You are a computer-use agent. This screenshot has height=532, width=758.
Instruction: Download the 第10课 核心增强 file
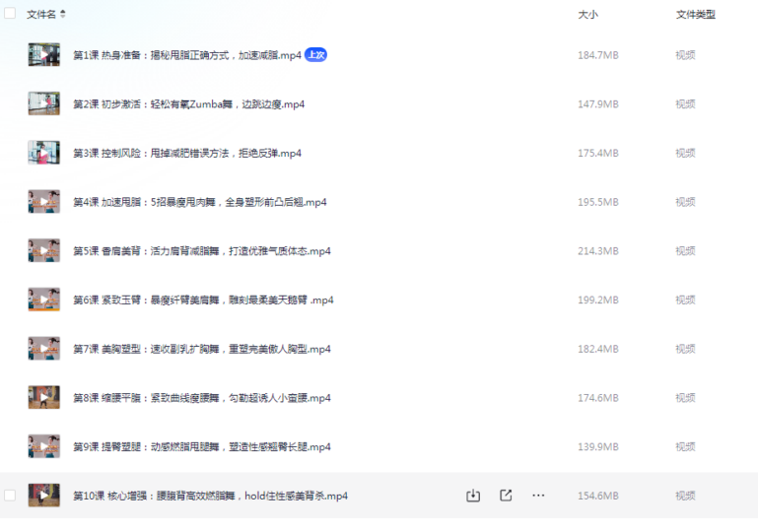473,496
